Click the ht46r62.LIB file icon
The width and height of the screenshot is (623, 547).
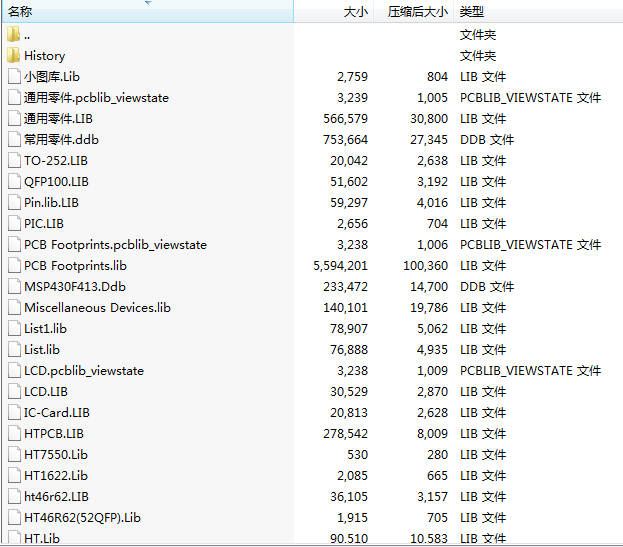click(x=14, y=497)
